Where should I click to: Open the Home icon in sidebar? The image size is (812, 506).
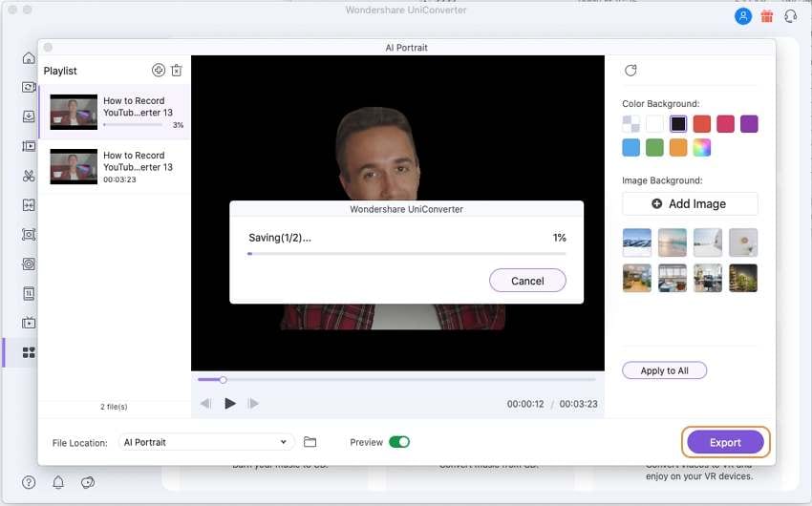coord(29,58)
